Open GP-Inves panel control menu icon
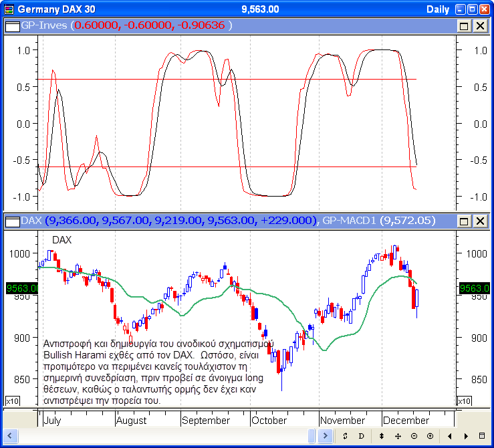 coord(12,25)
